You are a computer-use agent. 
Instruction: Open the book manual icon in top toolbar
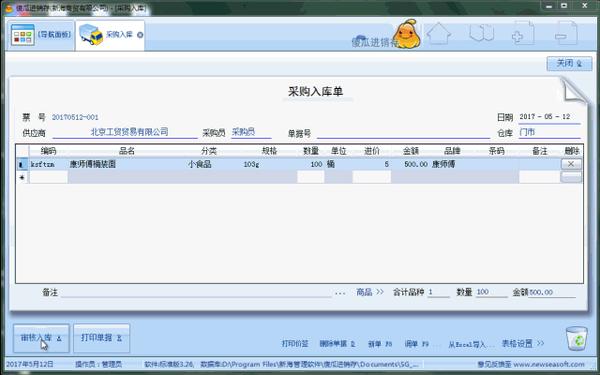tap(481, 34)
